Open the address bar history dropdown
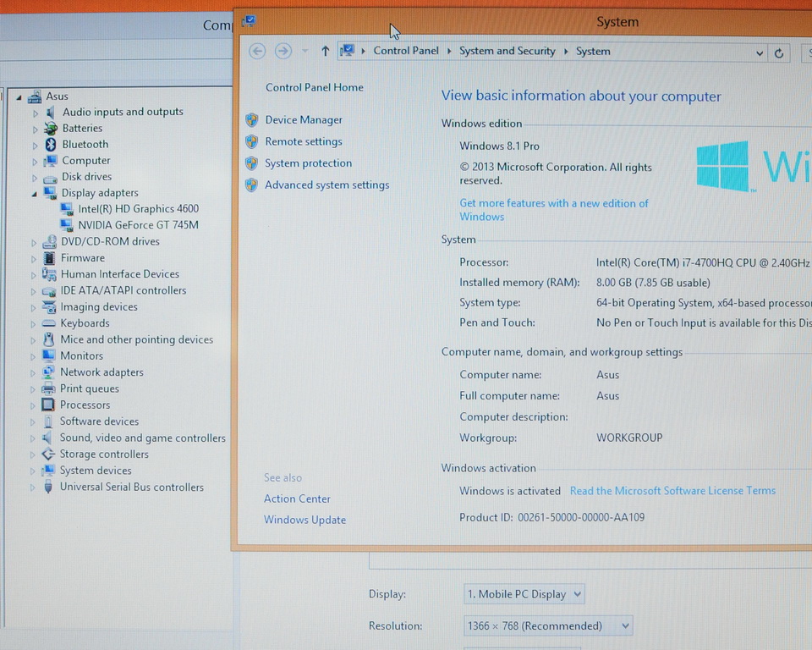This screenshot has height=650, width=812. [760, 52]
